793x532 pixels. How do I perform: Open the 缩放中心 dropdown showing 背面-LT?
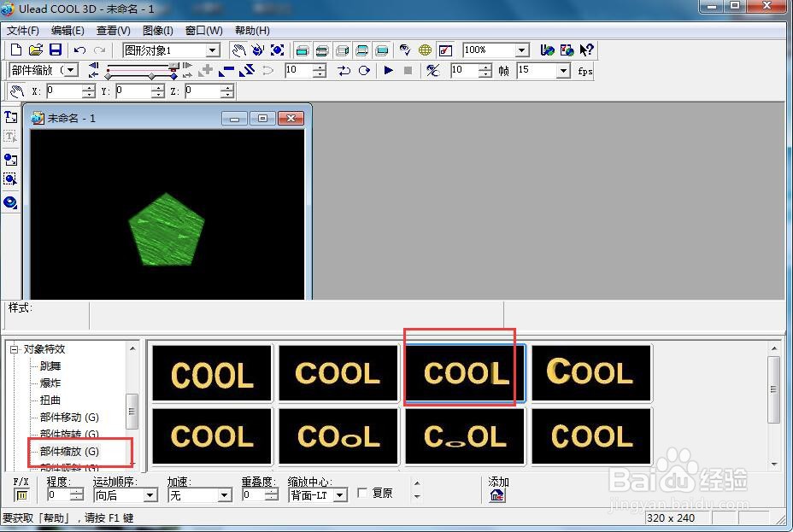340,495
